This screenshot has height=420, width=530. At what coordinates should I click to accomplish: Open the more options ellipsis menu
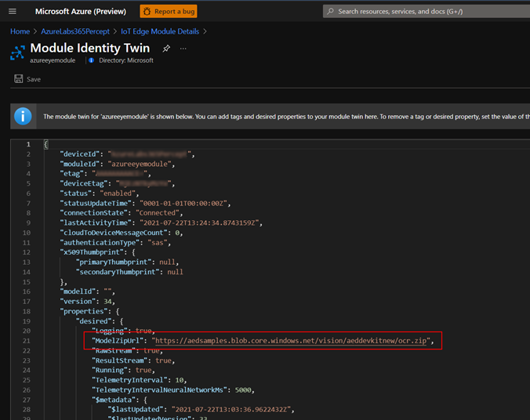(183, 49)
